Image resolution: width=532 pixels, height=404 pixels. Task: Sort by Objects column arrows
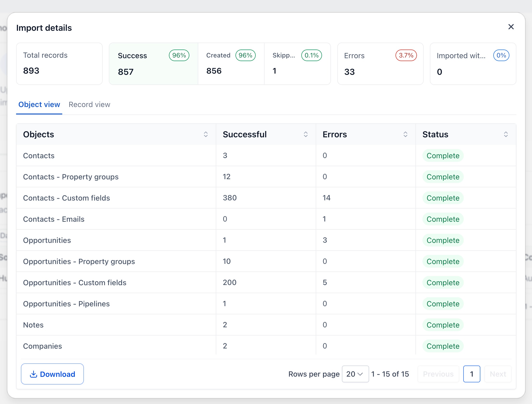click(x=206, y=134)
